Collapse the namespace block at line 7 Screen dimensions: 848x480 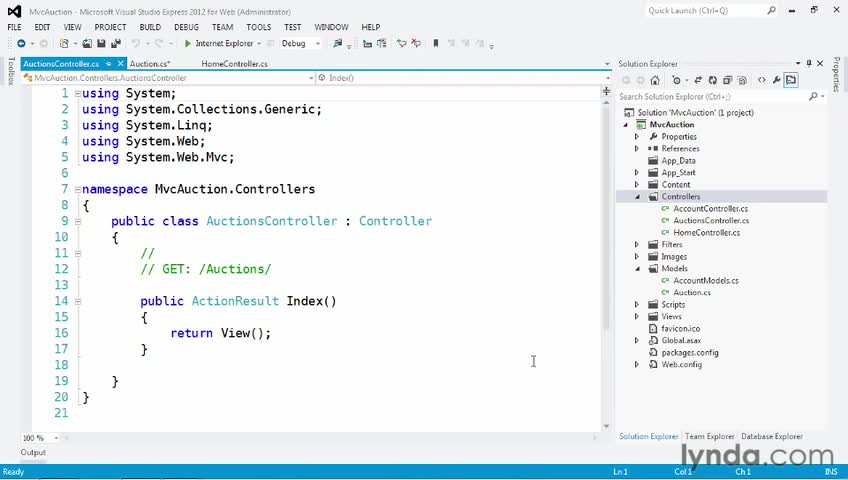pos(78,189)
